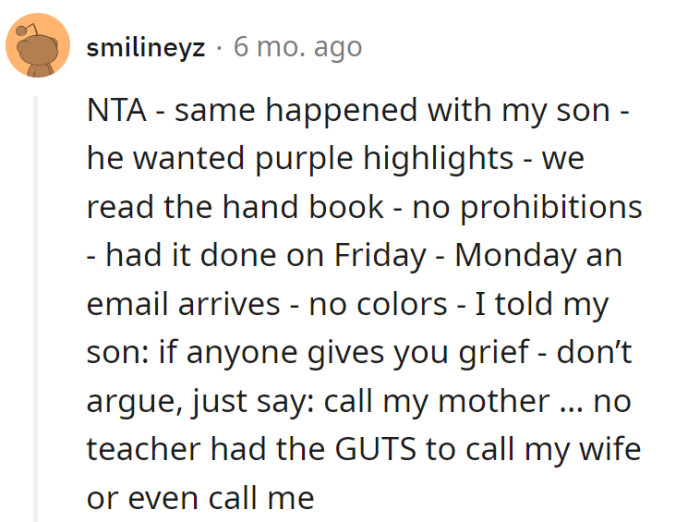Click the dot separator between username and timestamp
The height and width of the screenshot is (522, 700).
(x=219, y=47)
